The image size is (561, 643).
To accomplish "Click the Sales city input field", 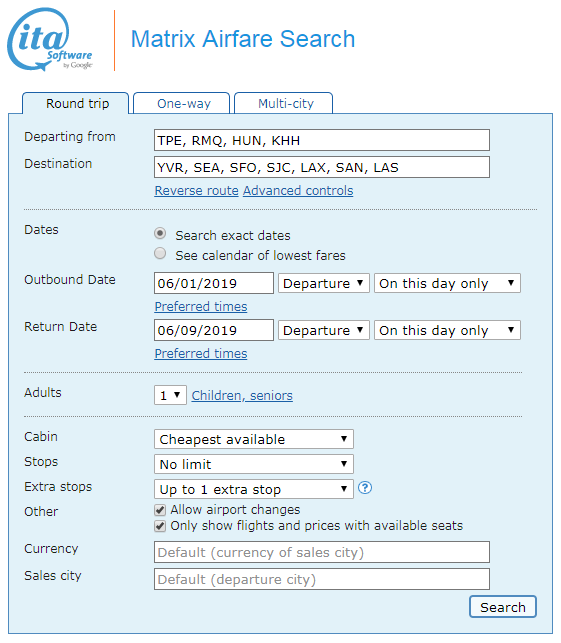I will pyautogui.click(x=322, y=579).
